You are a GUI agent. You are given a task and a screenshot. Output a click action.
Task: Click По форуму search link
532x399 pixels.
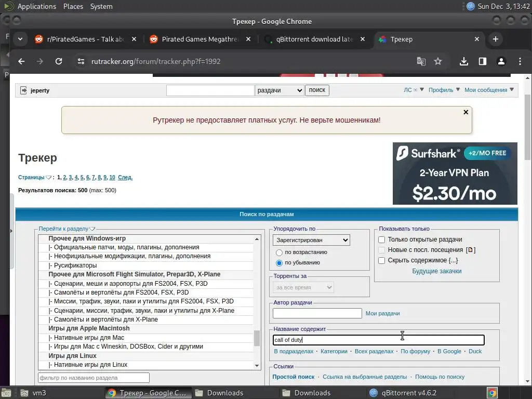[x=415, y=352]
